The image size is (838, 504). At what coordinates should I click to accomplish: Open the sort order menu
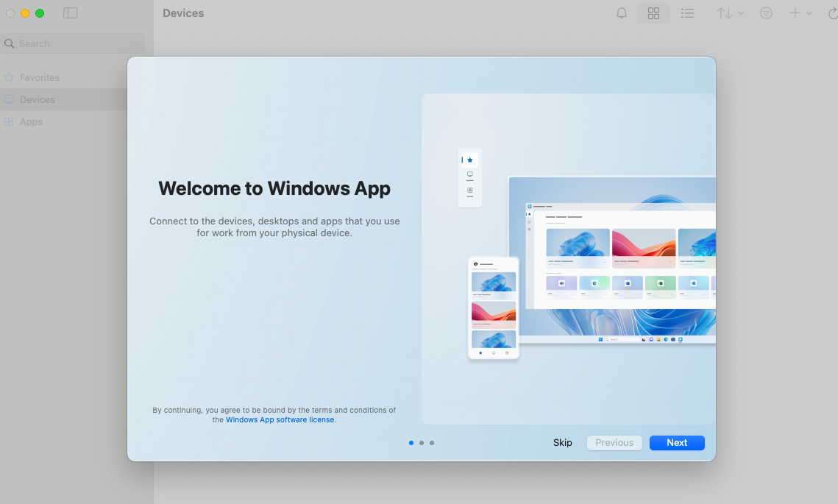[x=730, y=13]
